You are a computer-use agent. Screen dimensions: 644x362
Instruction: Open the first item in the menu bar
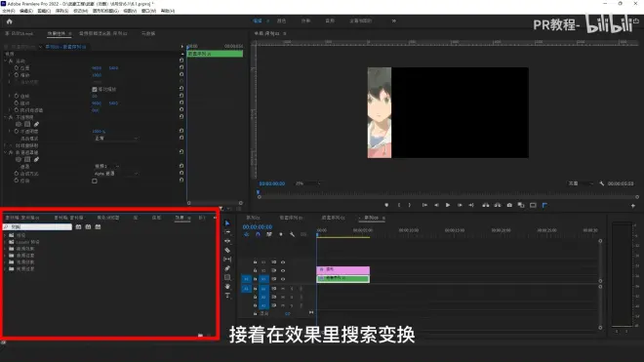coord(8,11)
